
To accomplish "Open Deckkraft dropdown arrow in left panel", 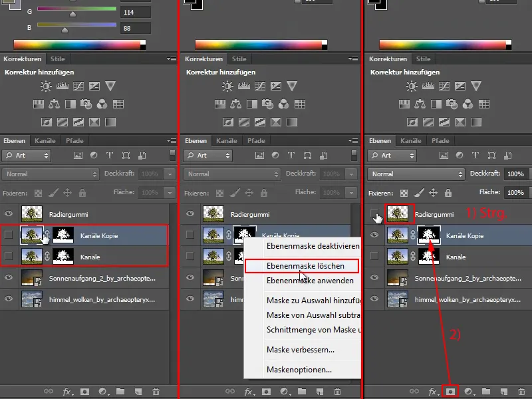I will tap(170, 174).
